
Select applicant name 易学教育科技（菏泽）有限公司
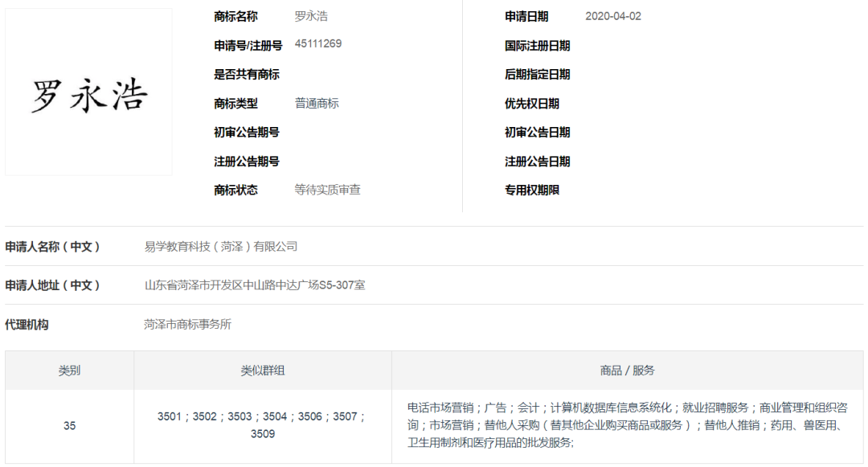pyautogui.click(x=221, y=246)
